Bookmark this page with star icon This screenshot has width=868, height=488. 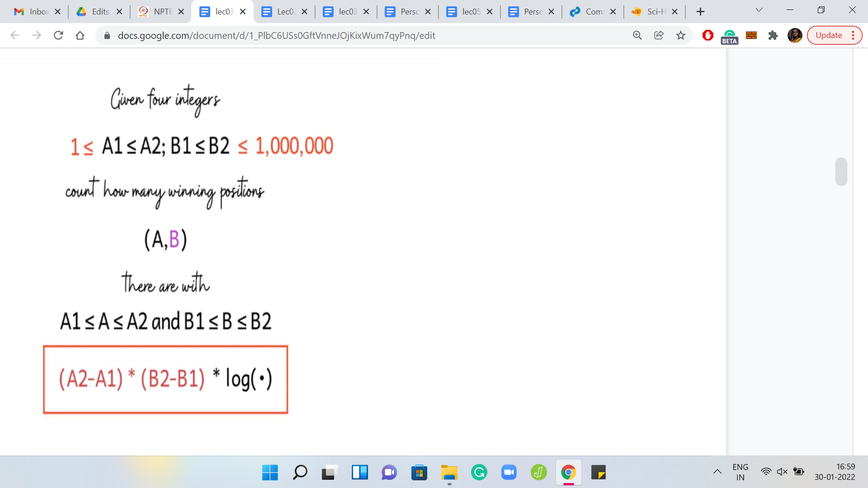(680, 35)
